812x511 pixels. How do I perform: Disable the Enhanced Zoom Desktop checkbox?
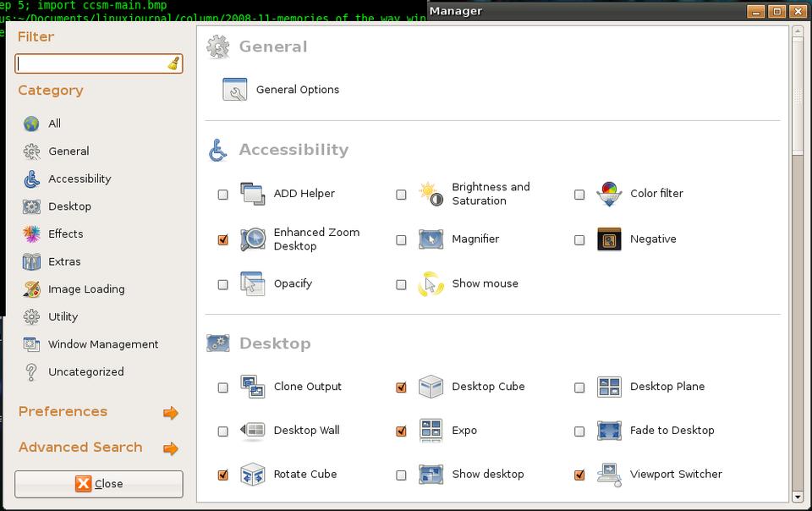[x=223, y=240]
